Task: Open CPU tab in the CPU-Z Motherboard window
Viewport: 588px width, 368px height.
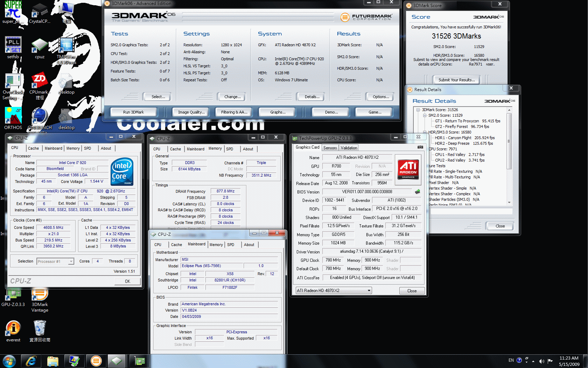Action: click(158, 245)
